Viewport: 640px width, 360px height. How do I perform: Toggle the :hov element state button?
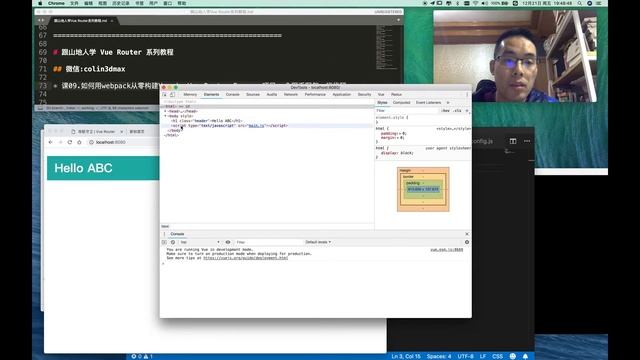point(445,111)
